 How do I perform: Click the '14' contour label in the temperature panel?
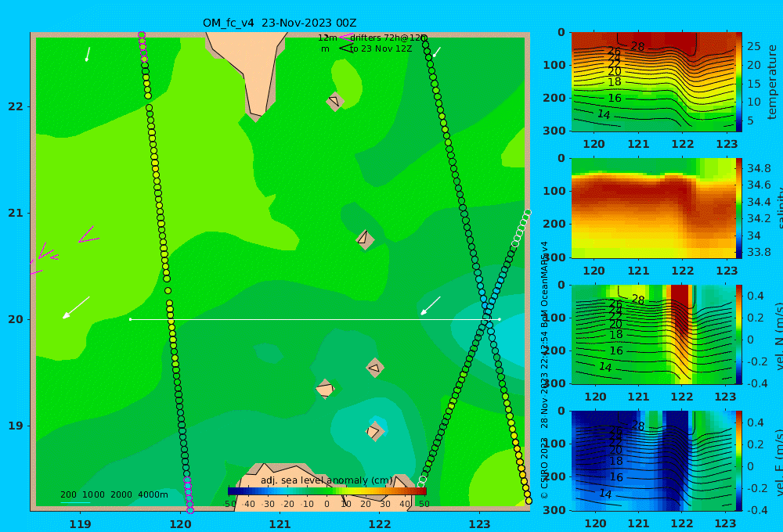coord(604,114)
